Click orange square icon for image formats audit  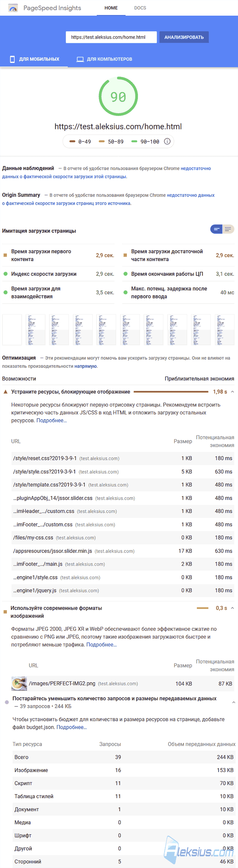point(5,611)
